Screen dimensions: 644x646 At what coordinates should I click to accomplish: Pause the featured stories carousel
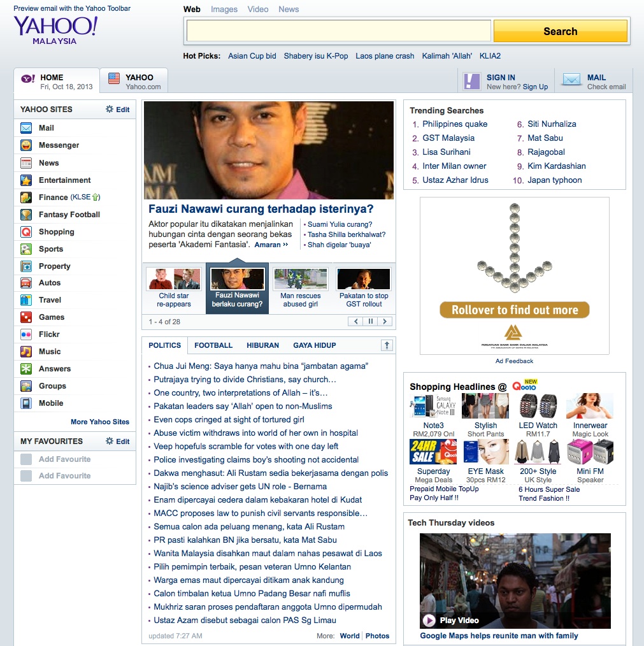370,322
